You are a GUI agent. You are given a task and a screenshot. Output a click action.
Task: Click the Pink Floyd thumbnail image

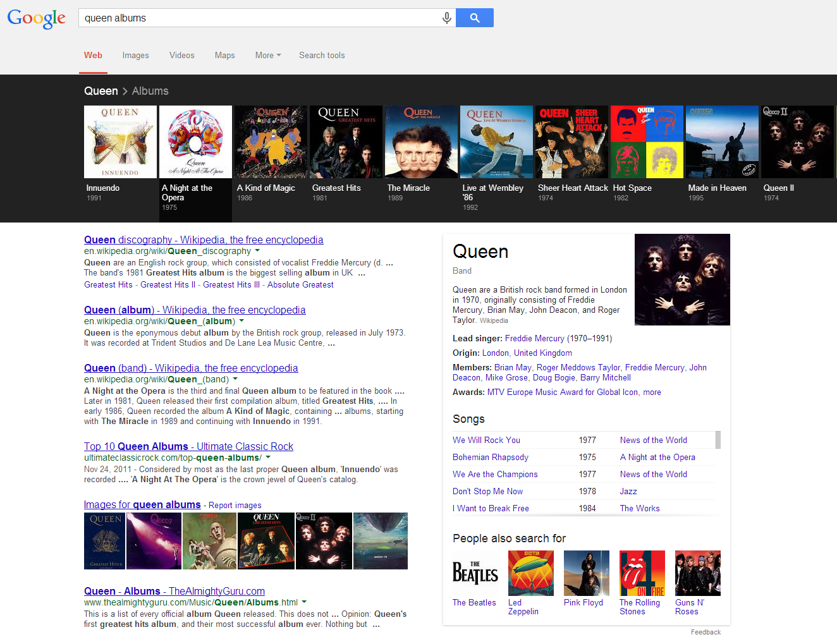pos(587,573)
